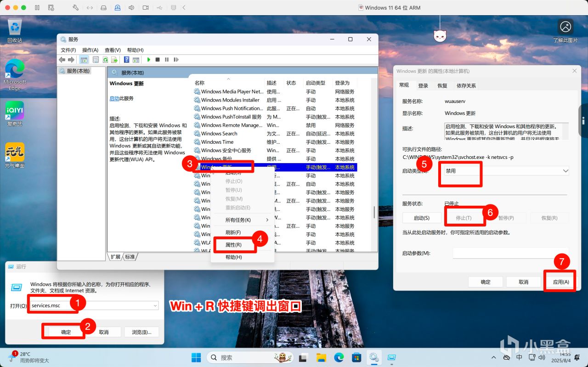This screenshot has height=367, width=588.
Task: Switch to the 常规 tab in properties
Action: (404, 85)
